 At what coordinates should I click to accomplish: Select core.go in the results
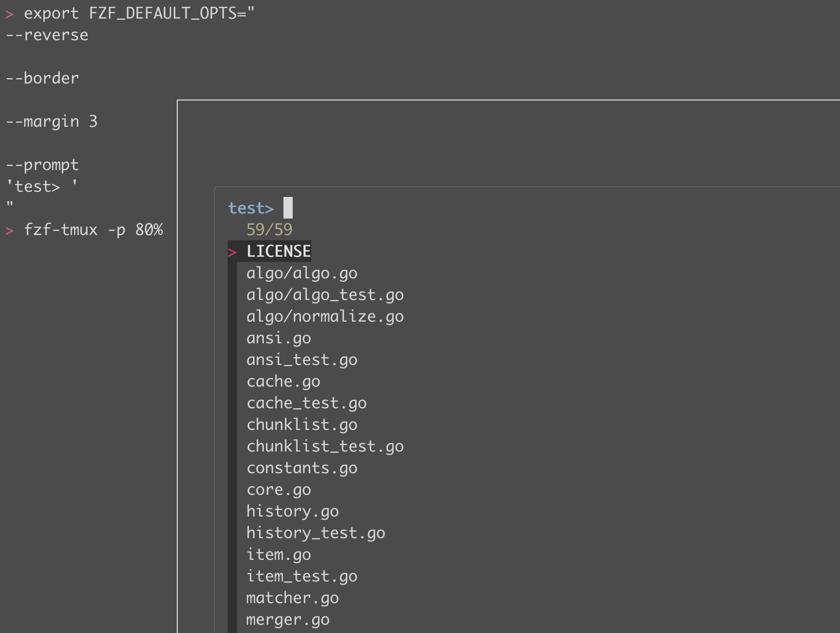pyautogui.click(x=278, y=489)
